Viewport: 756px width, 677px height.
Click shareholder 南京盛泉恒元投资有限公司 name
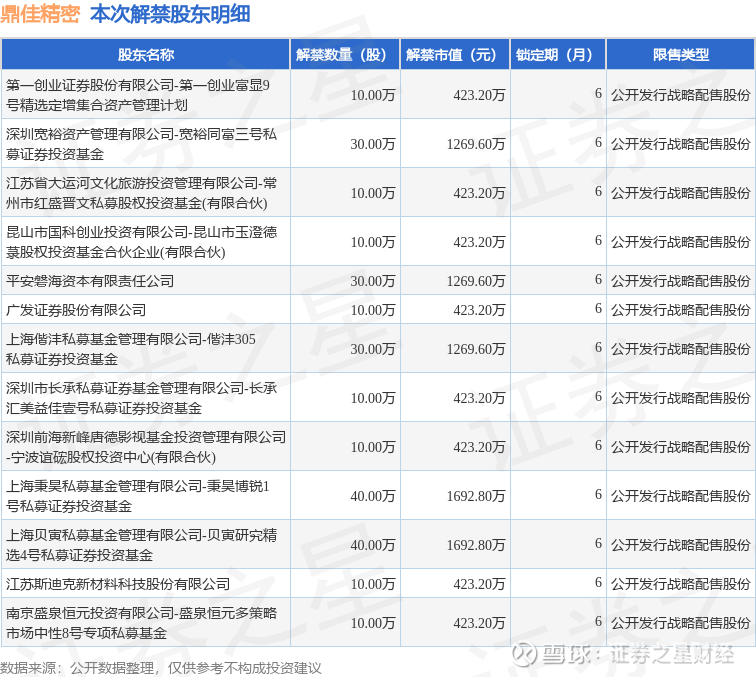pos(141,623)
